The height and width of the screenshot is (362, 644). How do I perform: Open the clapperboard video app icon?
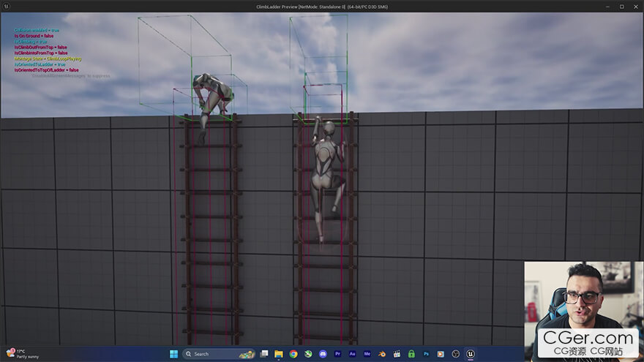coord(397,354)
